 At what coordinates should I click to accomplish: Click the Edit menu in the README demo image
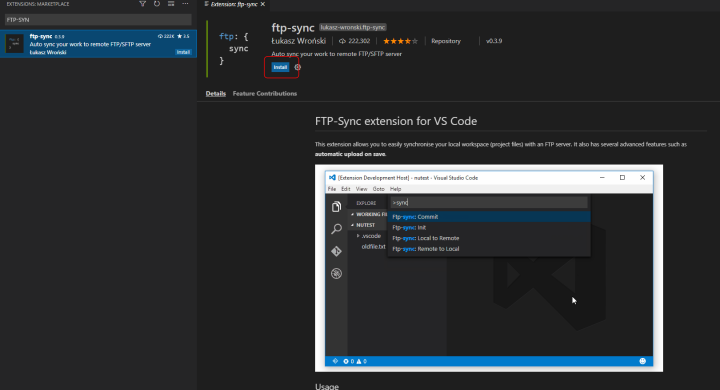tap(346, 189)
